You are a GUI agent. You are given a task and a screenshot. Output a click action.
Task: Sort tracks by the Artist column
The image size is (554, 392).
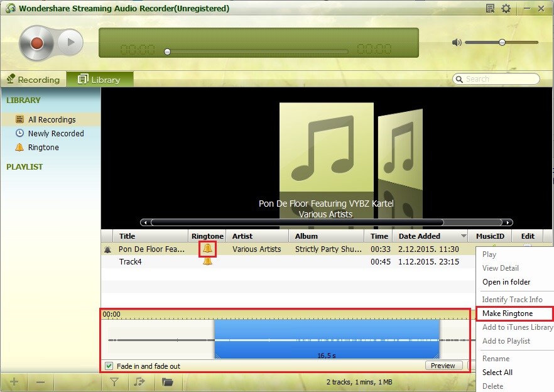(x=258, y=236)
